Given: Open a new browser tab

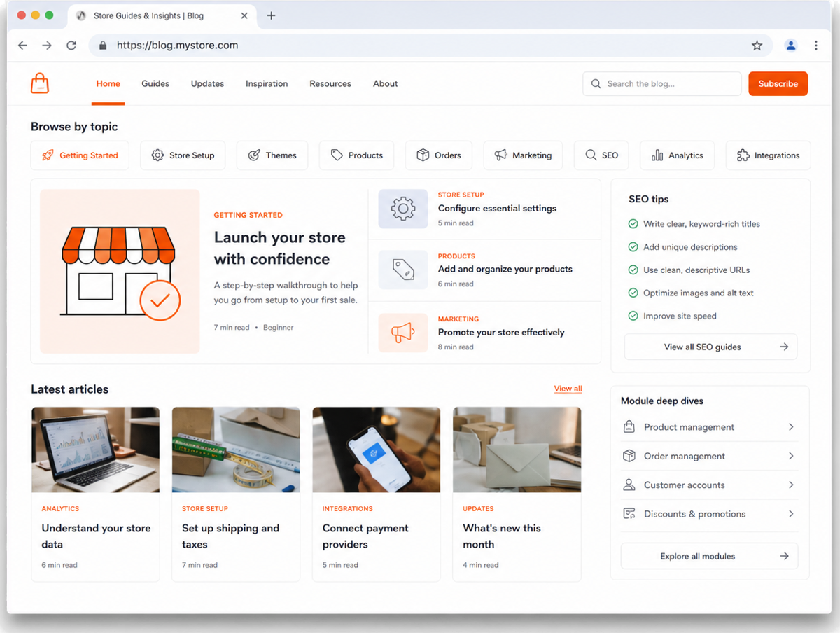Looking at the screenshot, I should point(272,15).
